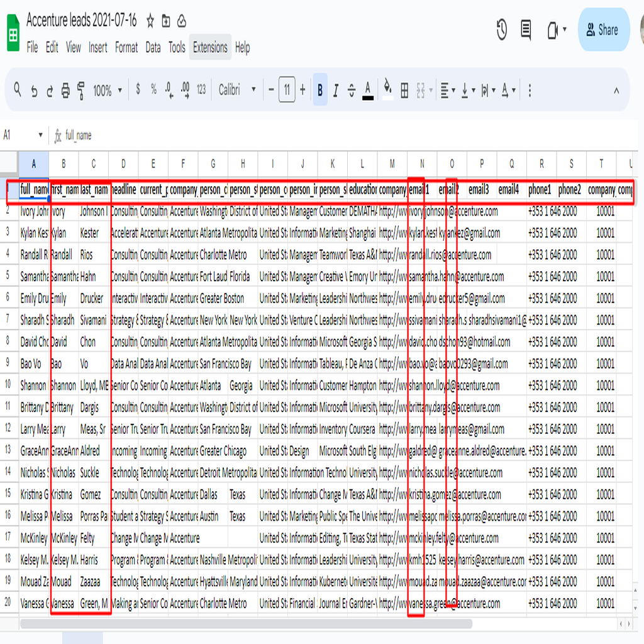The image size is (644, 644).
Task: Star the Accenture leads document
Action: 150,21
